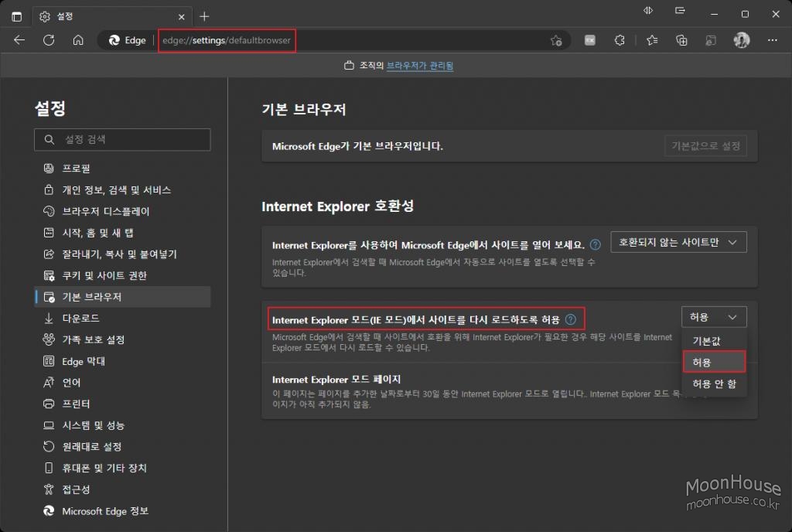The width and height of the screenshot is (792, 532).
Task: Click help icon beside Internet Explorer를 사용하여 text
Action: coord(596,245)
